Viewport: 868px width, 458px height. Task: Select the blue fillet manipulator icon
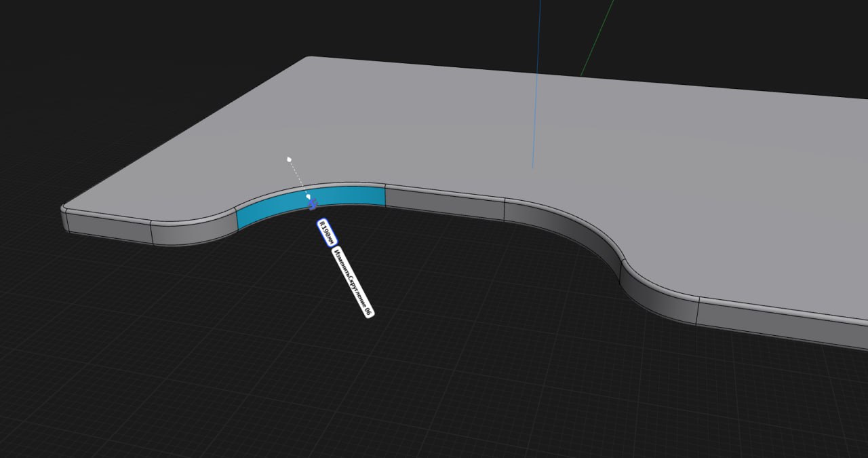(x=312, y=203)
